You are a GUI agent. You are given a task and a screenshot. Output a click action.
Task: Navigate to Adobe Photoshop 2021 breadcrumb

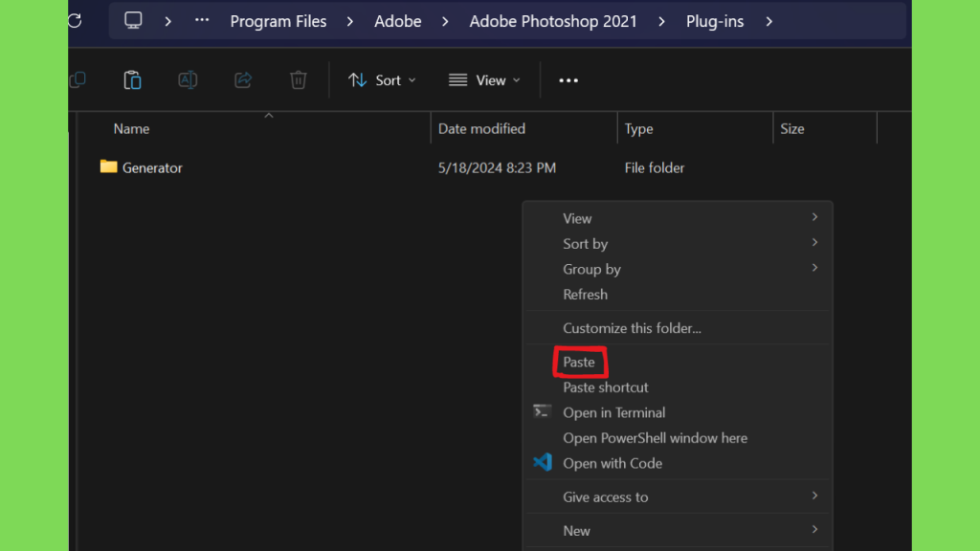[553, 21]
